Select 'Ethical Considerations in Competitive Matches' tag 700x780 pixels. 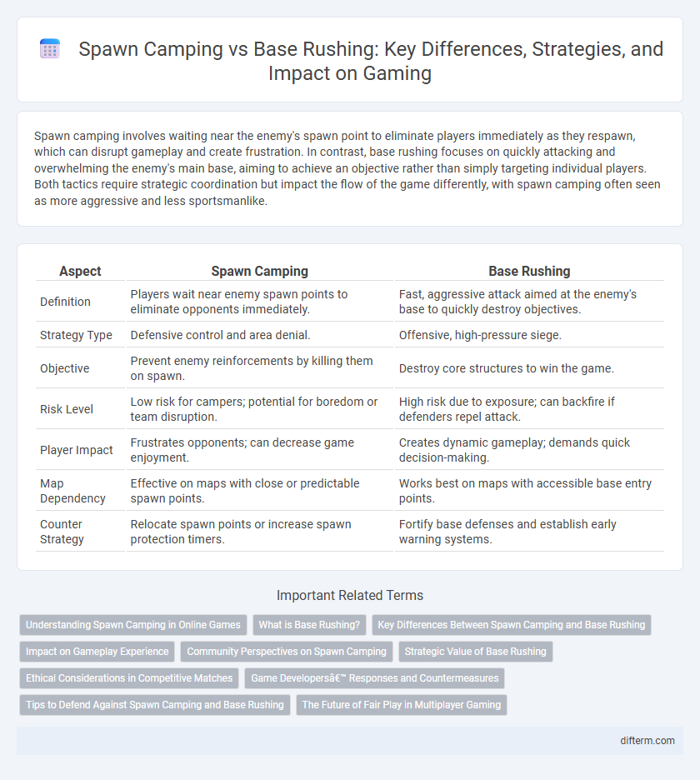tap(129, 678)
